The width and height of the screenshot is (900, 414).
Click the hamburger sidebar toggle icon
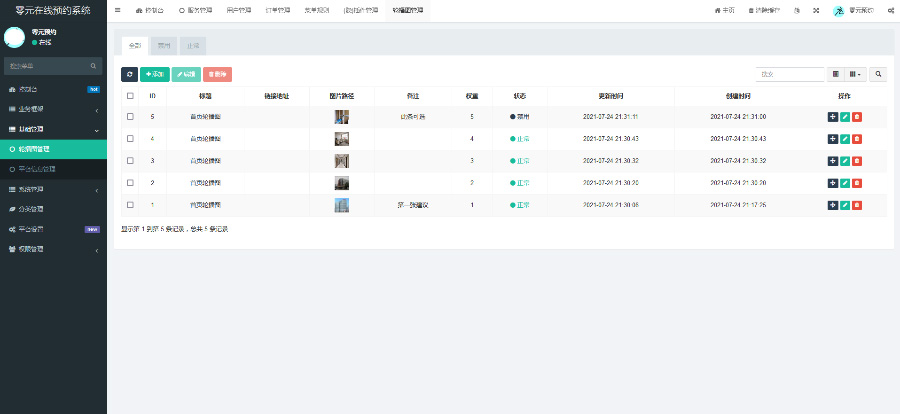pos(118,10)
